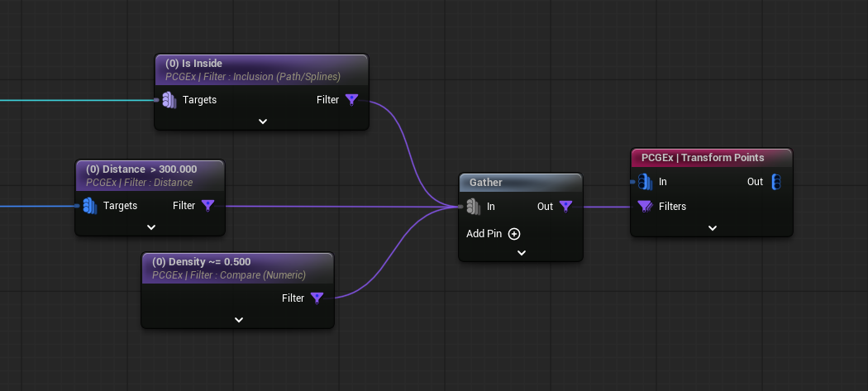Click the Out pin on Transform Points node
This screenshot has height=391, width=868.
pyautogui.click(x=776, y=182)
